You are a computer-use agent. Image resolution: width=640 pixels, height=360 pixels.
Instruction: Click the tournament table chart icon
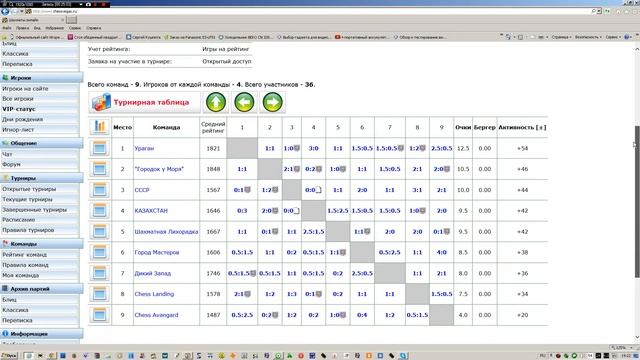101,102
